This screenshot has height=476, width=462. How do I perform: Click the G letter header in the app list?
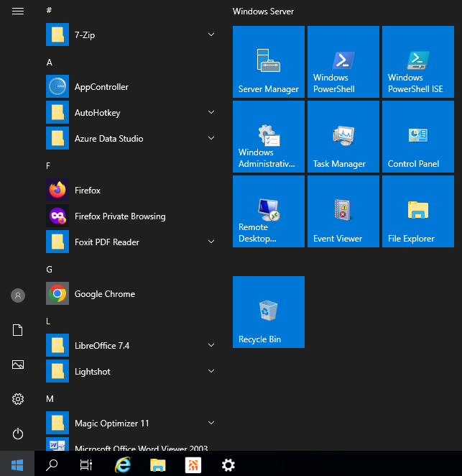click(49, 269)
